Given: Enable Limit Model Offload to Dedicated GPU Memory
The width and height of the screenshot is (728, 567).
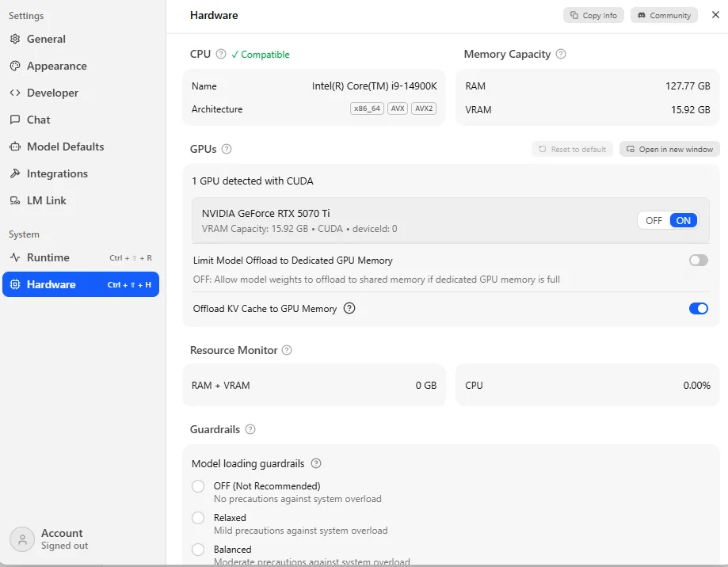Looking at the screenshot, I should pos(698,261).
